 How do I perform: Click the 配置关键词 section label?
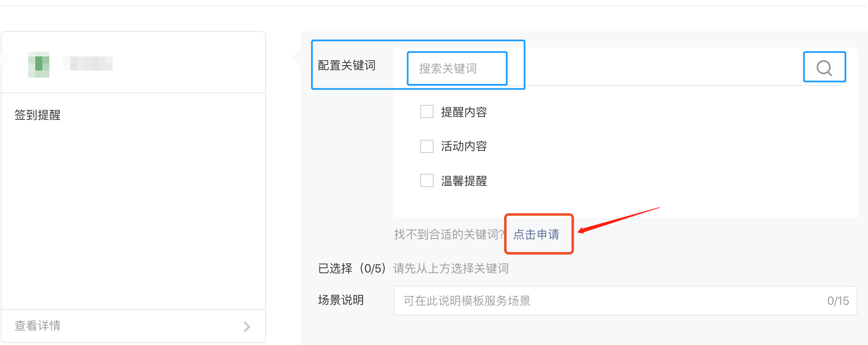(x=347, y=65)
